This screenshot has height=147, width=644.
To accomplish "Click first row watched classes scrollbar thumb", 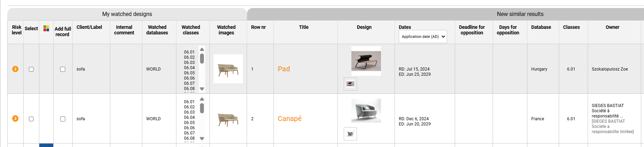I will pos(202,58).
